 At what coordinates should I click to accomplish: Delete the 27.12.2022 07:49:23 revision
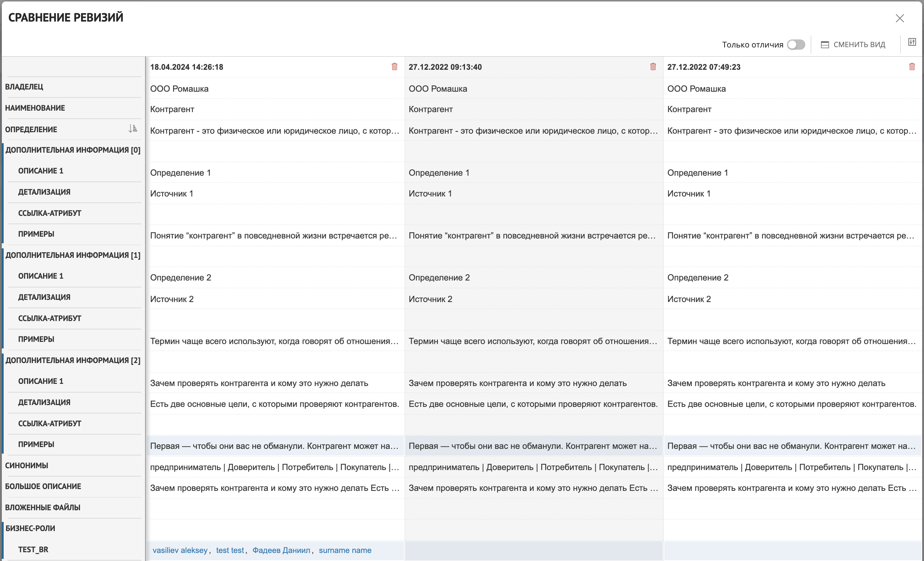click(912, 67)
